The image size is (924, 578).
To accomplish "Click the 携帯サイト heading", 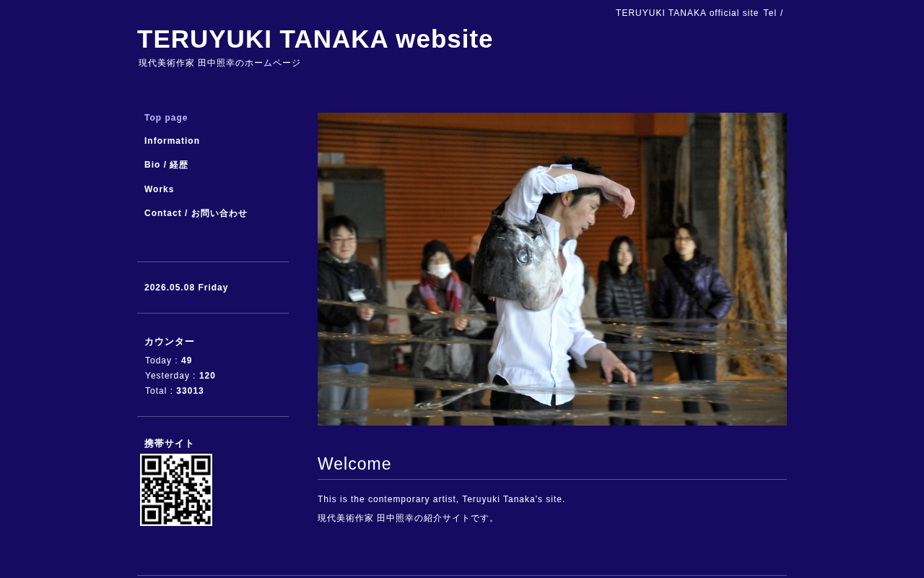I will (x=170, y=444).
